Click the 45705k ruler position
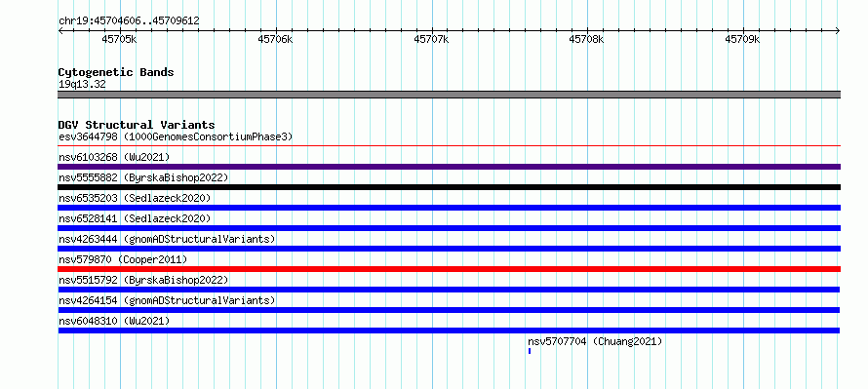The image size is (868, 389). click(x=119, y=39)
